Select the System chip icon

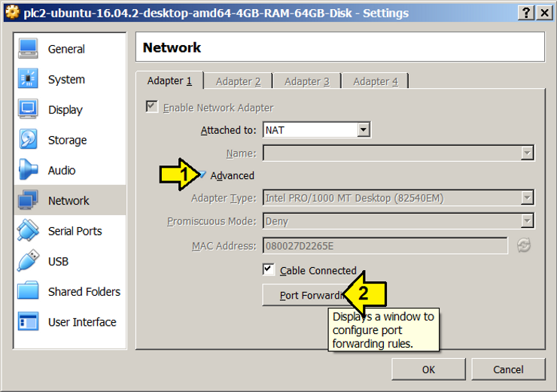point(28,78)
